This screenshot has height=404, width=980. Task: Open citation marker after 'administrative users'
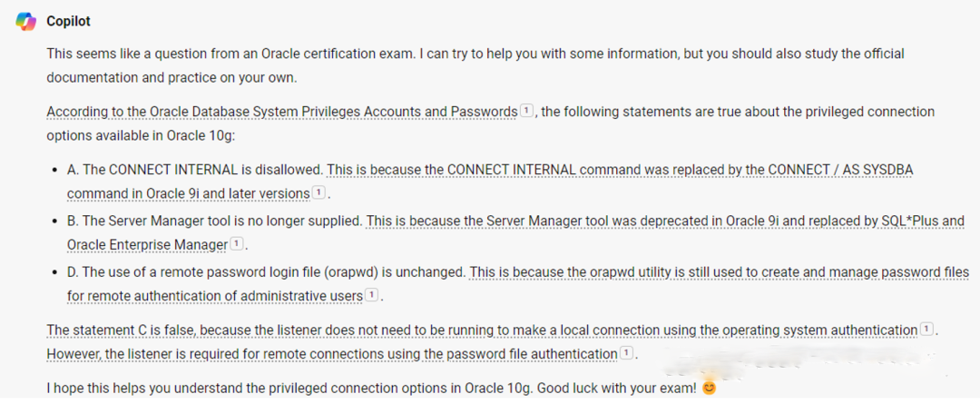371,294
